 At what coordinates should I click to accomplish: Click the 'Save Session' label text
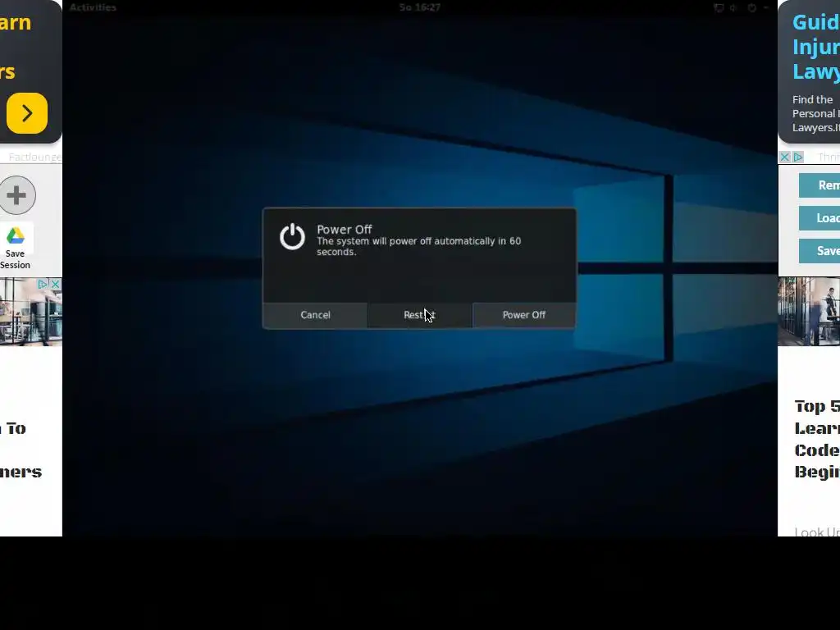(15, 259)
